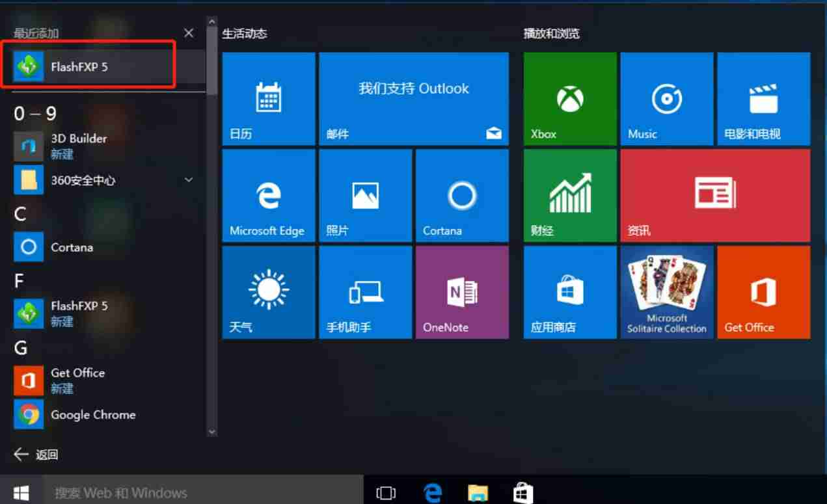Dismiss the 最近添加 section with X
Screen dimensions: 827x504
coord(189,33)
